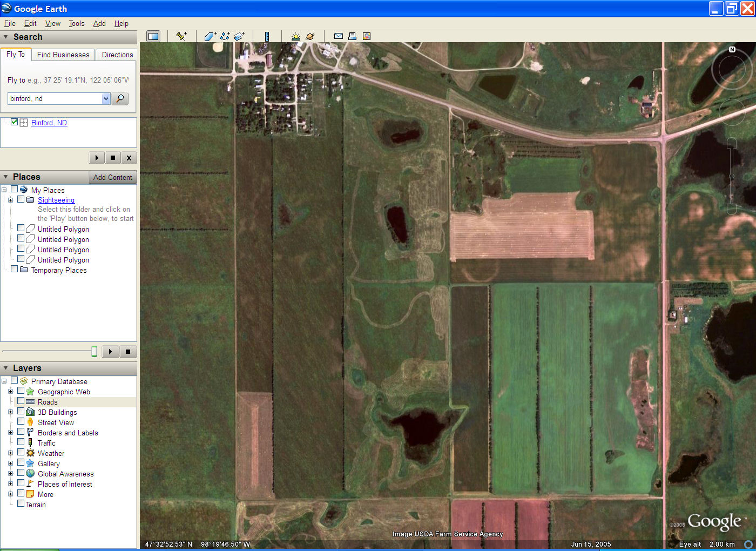Viewport: 756px width, 551px height.
Task: Click the Fly To search input field
Action: tap(55, 98)
